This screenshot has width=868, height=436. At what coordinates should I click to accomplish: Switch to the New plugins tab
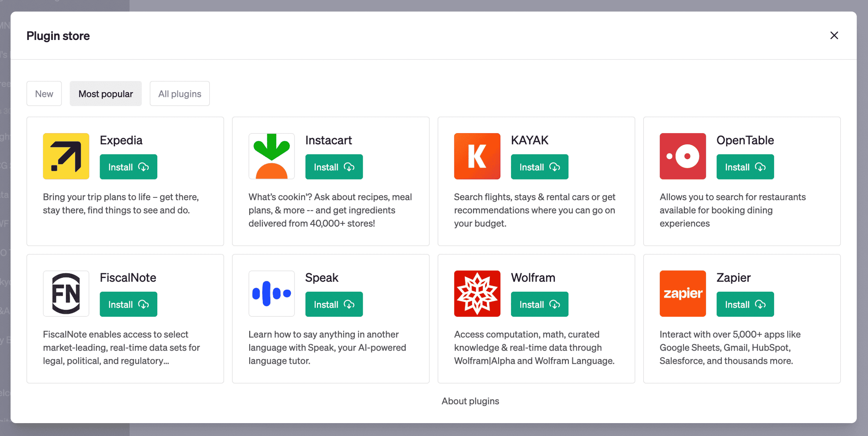(x=44, y=94)
